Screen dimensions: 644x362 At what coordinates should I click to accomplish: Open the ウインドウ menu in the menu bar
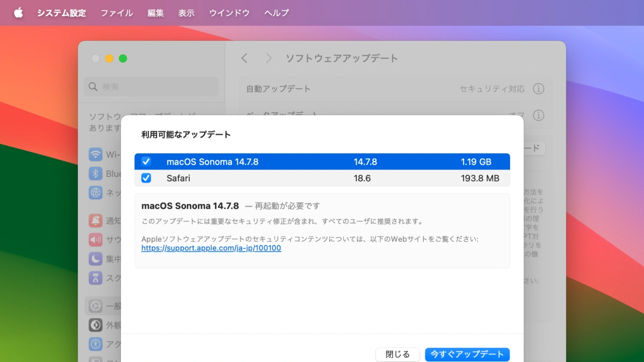point(229,13)
